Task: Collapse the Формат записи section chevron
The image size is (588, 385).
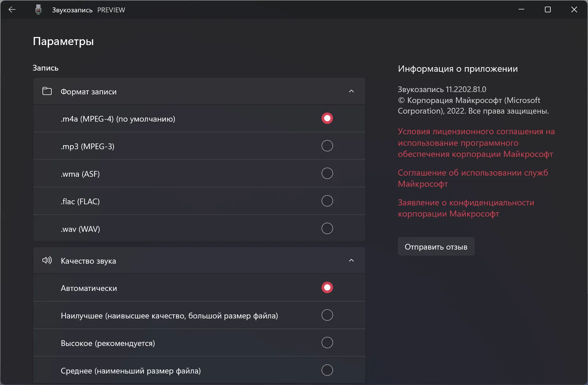Action: coord(351,91)
